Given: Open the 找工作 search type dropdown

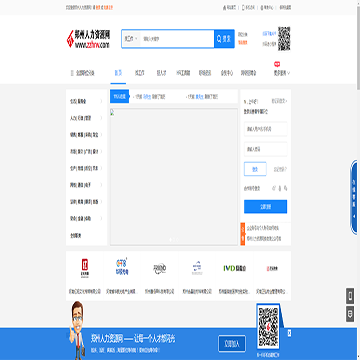Looking at the screenshot, I should (x=131, y=39).
